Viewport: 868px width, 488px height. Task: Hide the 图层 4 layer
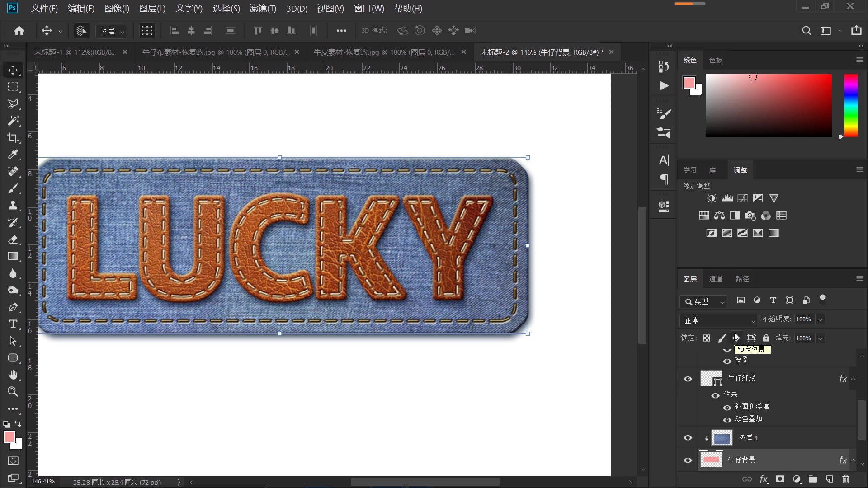tap(688, 437)
